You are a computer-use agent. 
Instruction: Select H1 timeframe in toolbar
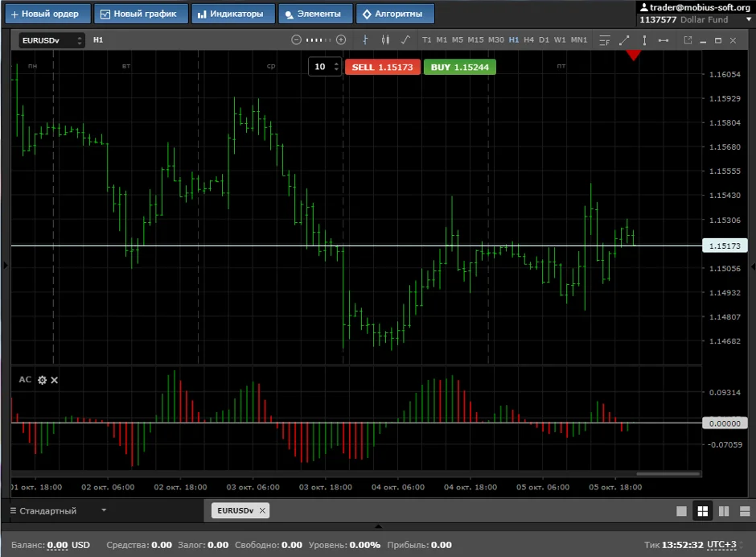[514, 40]
